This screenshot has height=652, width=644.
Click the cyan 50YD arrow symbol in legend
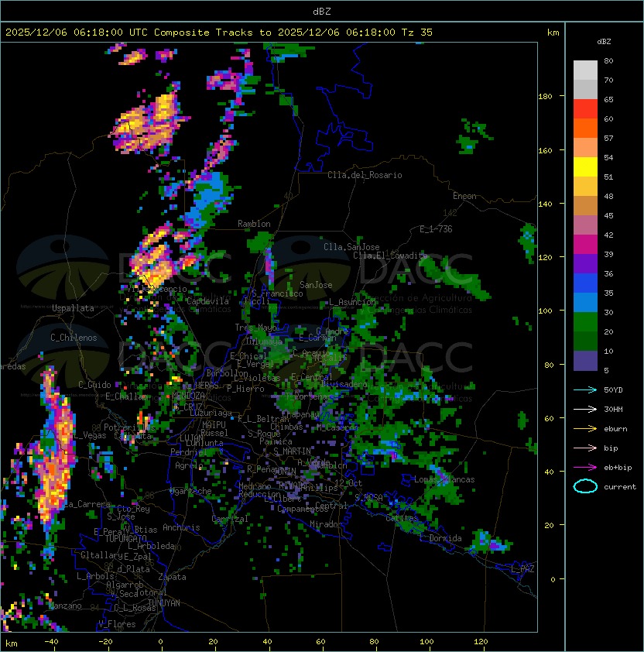(x=585, y=390)
